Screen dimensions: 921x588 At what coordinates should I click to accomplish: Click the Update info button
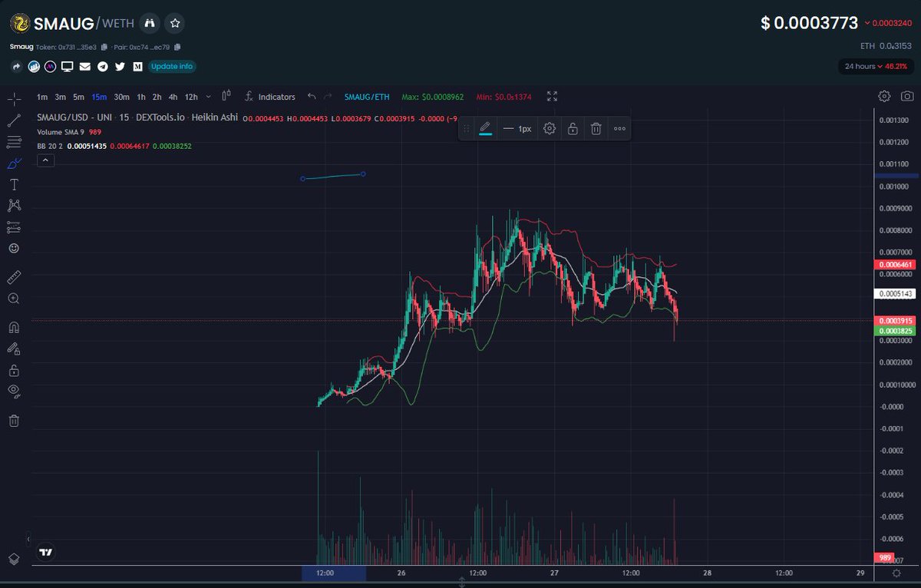(172, 67)
